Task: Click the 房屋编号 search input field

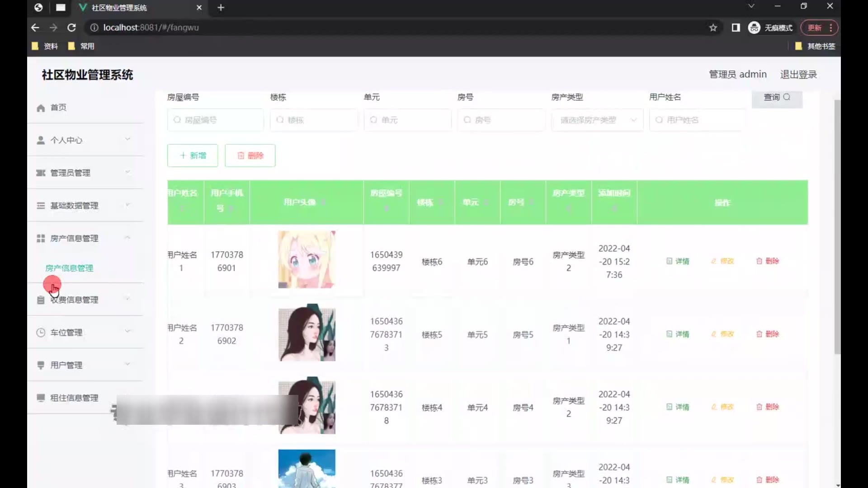Action: [216, 120]
